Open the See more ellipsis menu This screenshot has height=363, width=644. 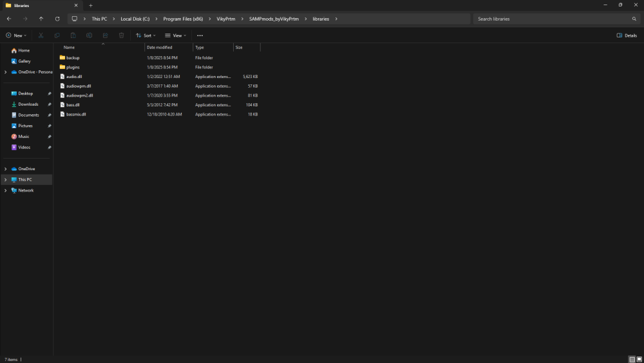pyautogui.click(x=200, y=35)
